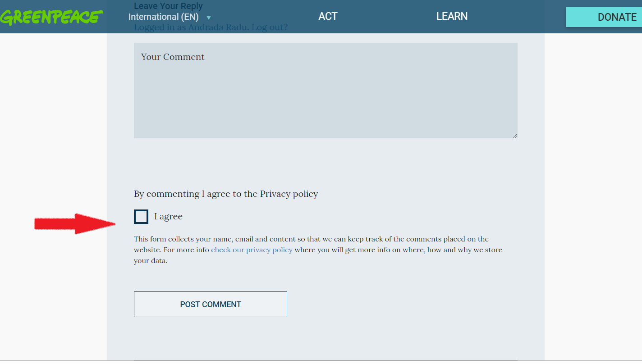
Task: Open the check our privacy policy link
Action: click(252, 250)
